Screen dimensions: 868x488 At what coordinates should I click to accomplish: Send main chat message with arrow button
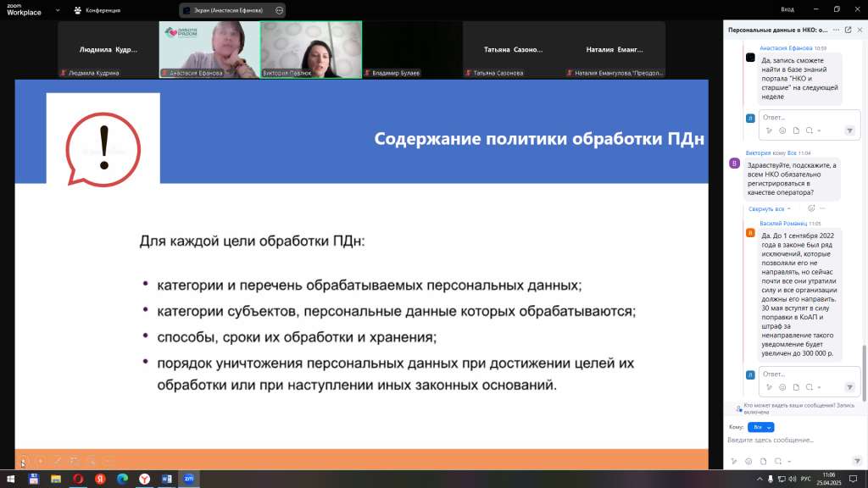tap(857, 461)
